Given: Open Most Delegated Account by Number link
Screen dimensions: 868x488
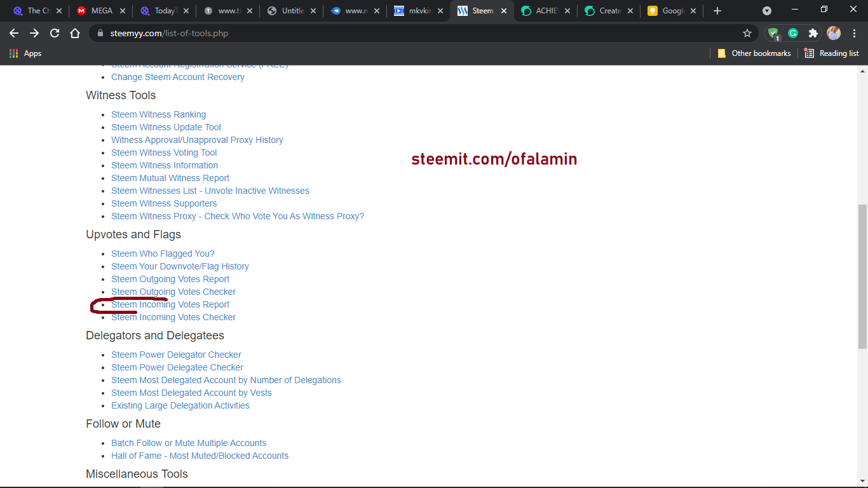Looking at the screenshot, I should [x=226, y=380].
